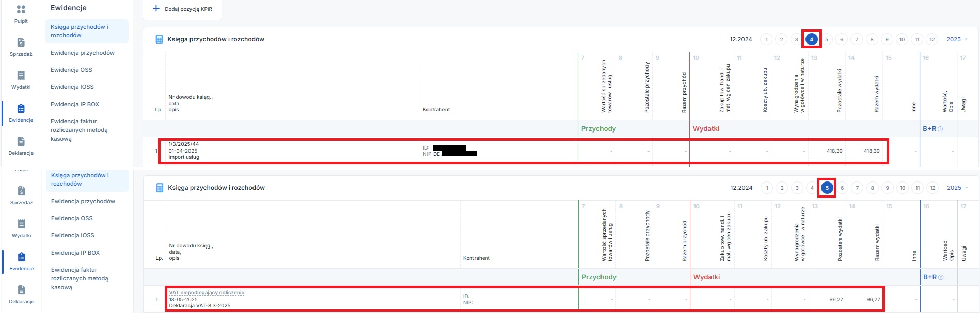
Task: Click the calculator icon of the upper ledger title
Action: pos(159,39)
